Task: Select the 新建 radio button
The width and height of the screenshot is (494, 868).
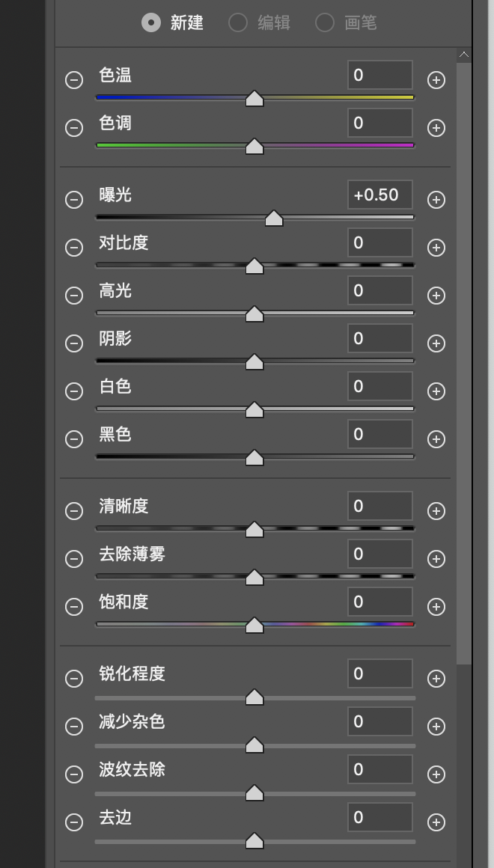Action: tap(151, 23)
